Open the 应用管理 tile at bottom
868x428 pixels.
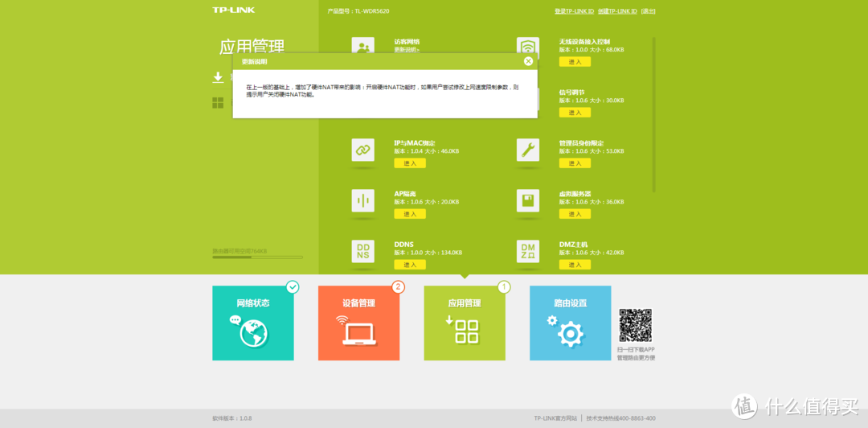point(465,323)
